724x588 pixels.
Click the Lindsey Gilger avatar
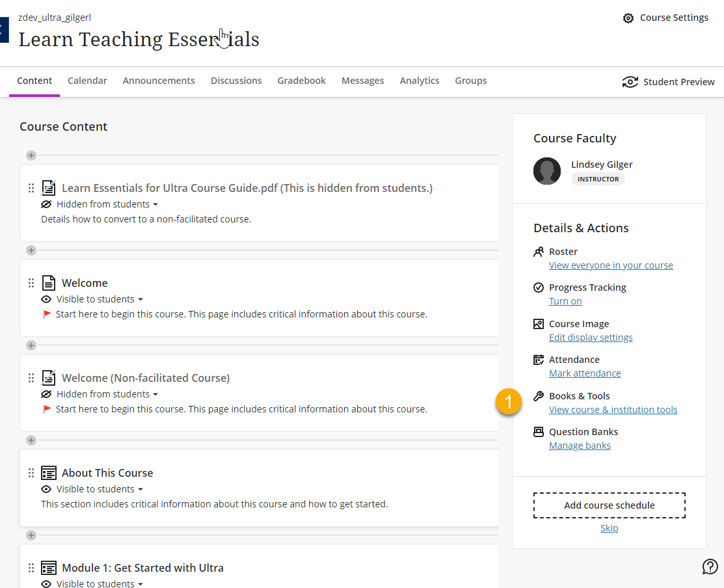point(546,171)
